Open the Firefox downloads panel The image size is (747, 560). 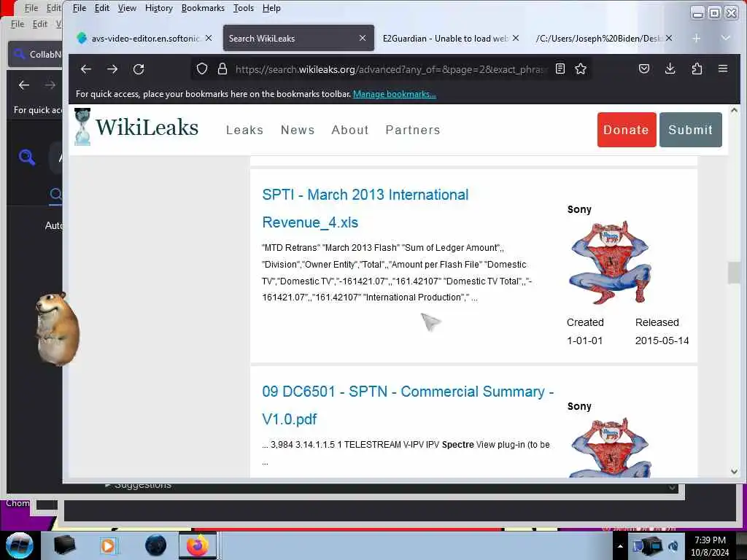670,69
